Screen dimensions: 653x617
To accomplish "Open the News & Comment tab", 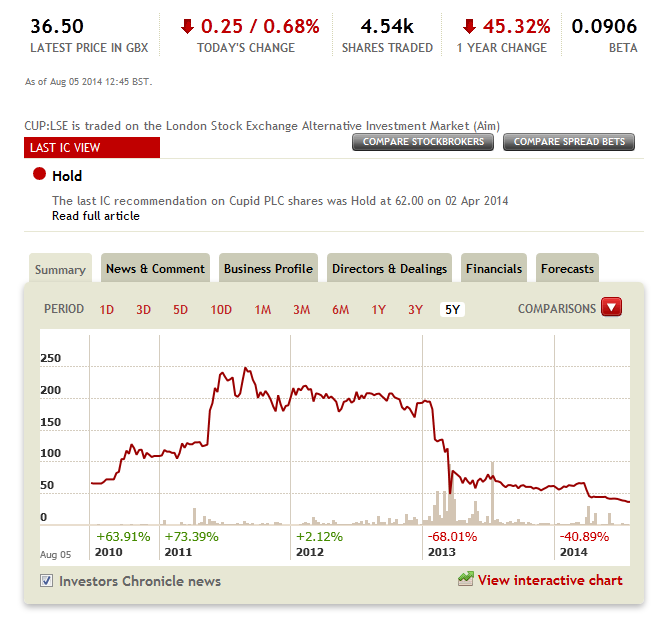I will click(155, 269).
